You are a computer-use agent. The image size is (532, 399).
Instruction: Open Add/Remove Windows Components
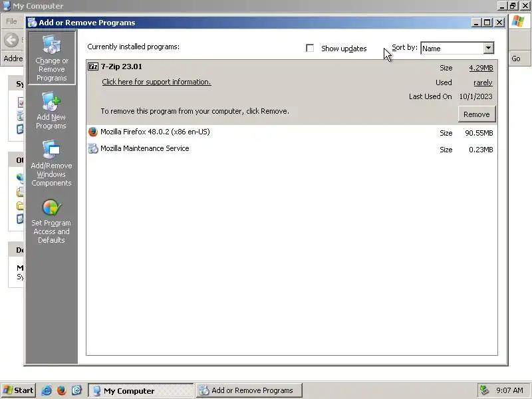point(51,164)
